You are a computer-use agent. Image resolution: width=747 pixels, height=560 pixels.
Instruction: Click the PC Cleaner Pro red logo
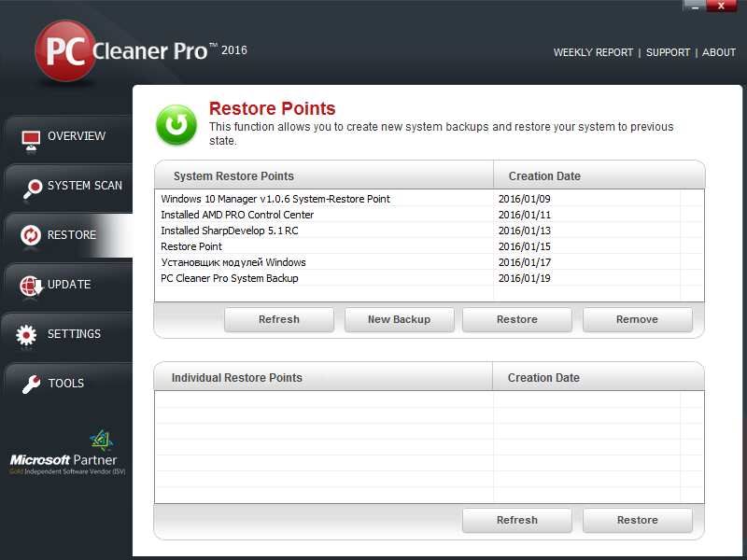point(65,50)
